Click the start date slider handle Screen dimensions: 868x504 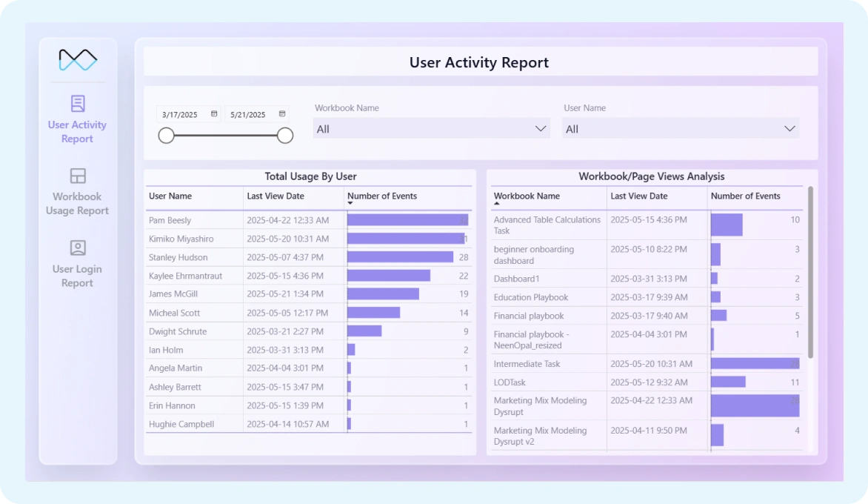click(166, 135)
